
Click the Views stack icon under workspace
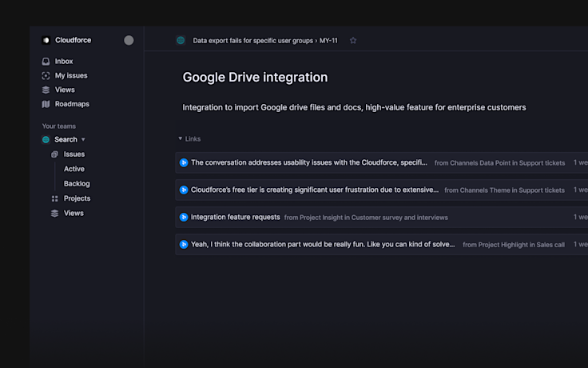46,90
